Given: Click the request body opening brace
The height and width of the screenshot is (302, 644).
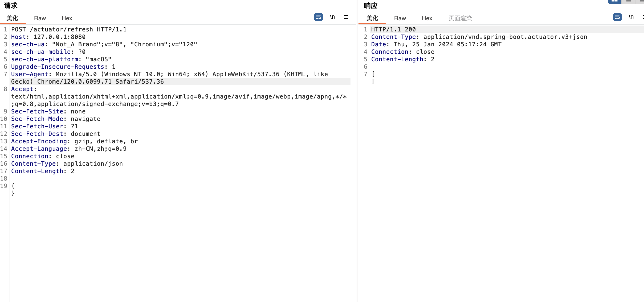Looking at the screenshot, I should pyautogui.click(x=13, y=186).
